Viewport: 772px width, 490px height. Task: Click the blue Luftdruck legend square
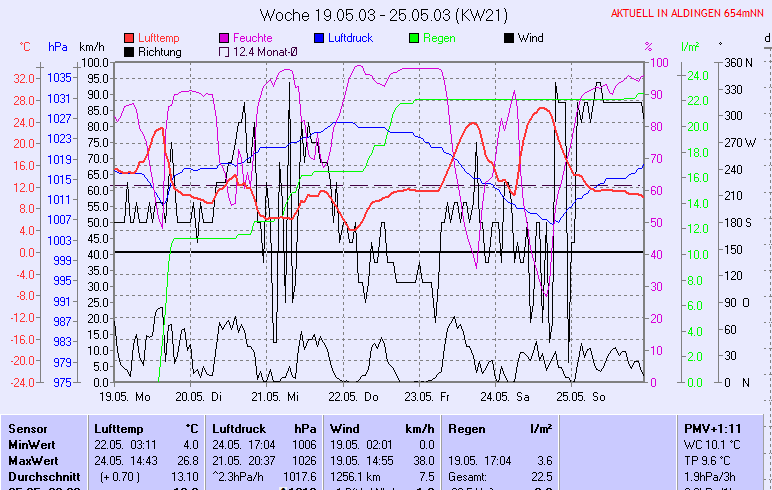(319, 38)
